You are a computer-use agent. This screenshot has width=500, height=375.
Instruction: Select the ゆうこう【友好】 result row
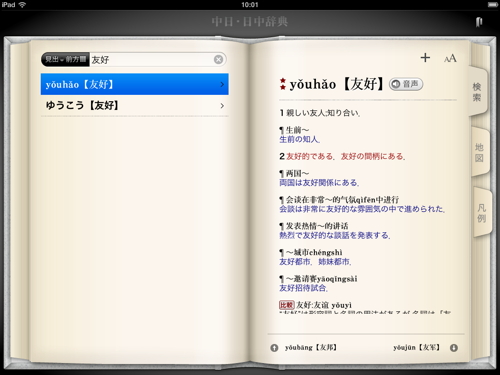(135, 106)
